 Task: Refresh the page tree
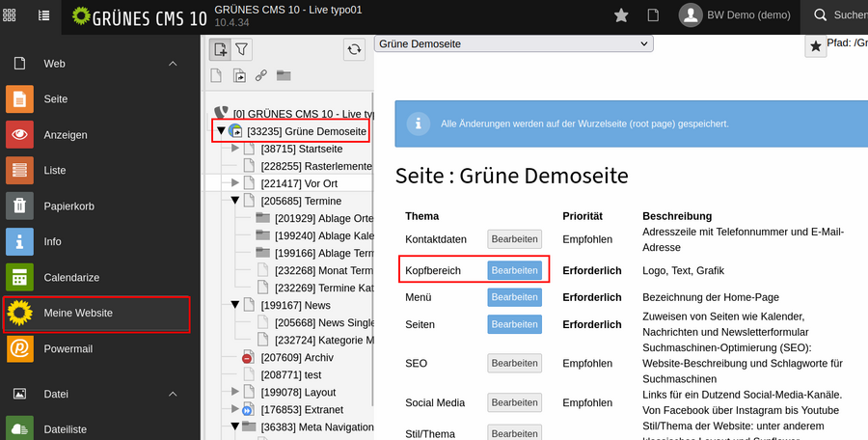click(354, 50)
